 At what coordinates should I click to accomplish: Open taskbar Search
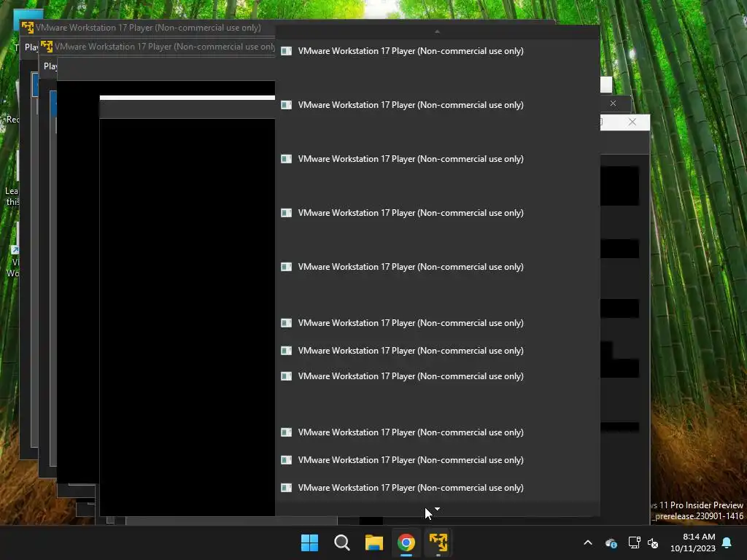coord(341,542)
